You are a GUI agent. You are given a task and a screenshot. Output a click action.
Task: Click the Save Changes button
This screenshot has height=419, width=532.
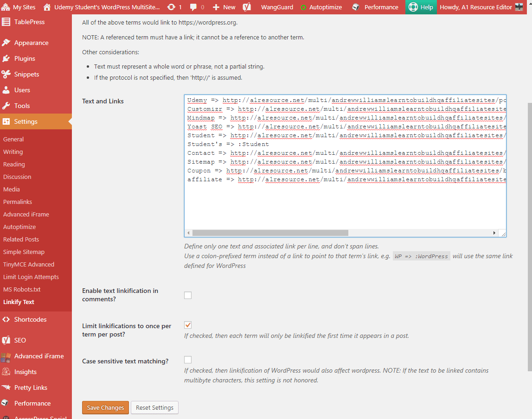[105, 407]
